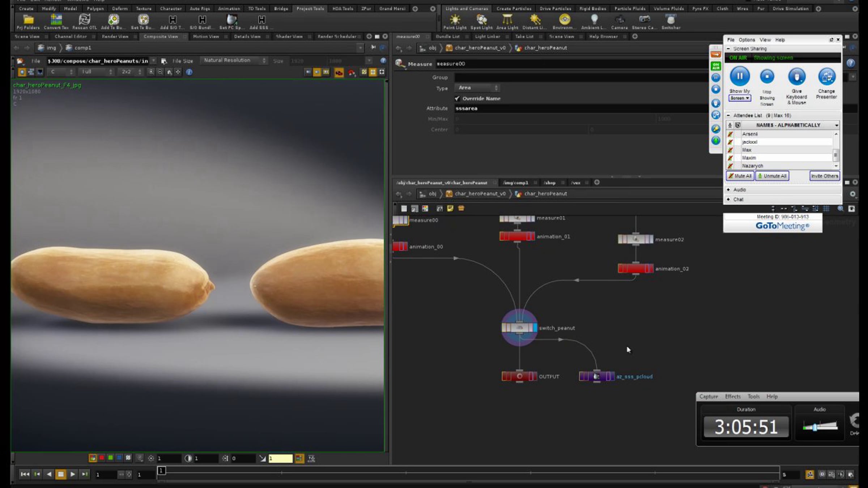Toggle blue channel display in composite viewer
The image size is (868, 488).
click(119, 458)
